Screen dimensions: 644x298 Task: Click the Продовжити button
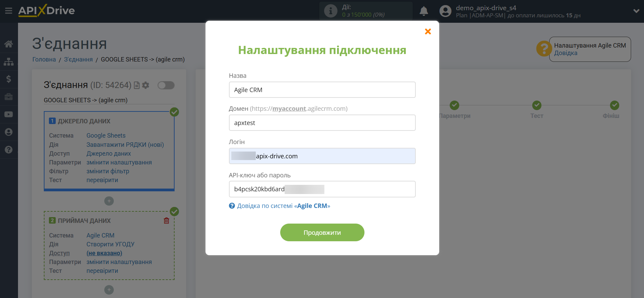point(322,232)
